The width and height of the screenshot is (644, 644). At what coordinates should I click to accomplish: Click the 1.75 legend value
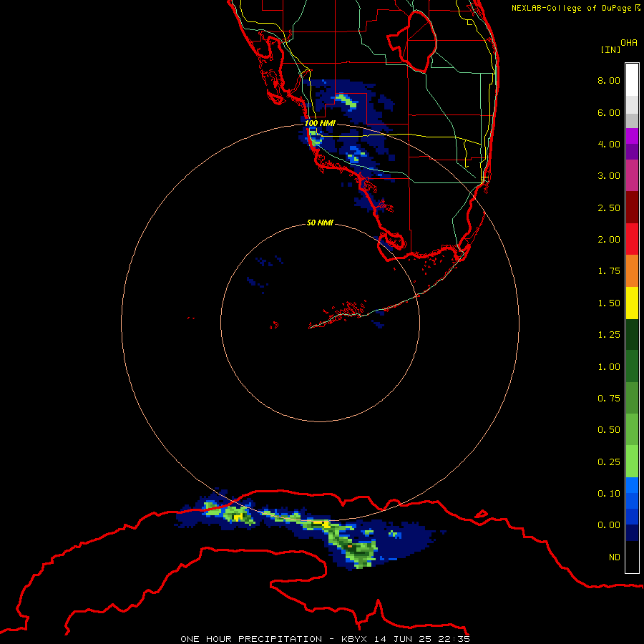tap(609, 271)
